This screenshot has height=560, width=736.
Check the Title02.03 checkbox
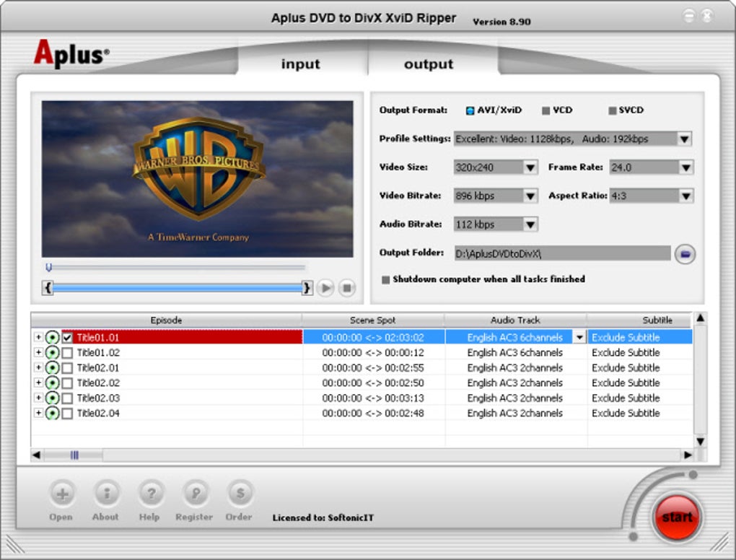67,398
